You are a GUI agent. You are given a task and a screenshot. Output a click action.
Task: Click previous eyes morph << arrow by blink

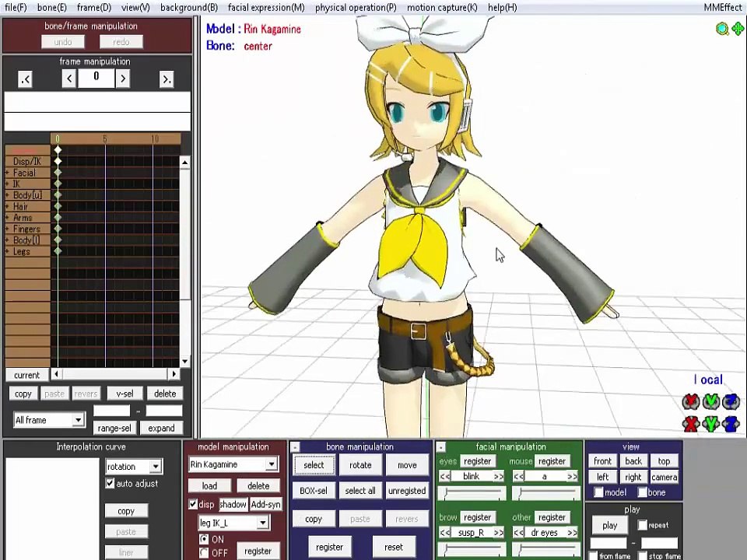click(445, 477)
